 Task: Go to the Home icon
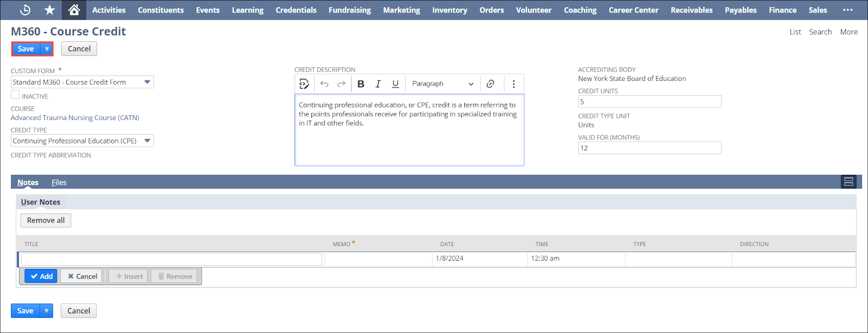74,10
